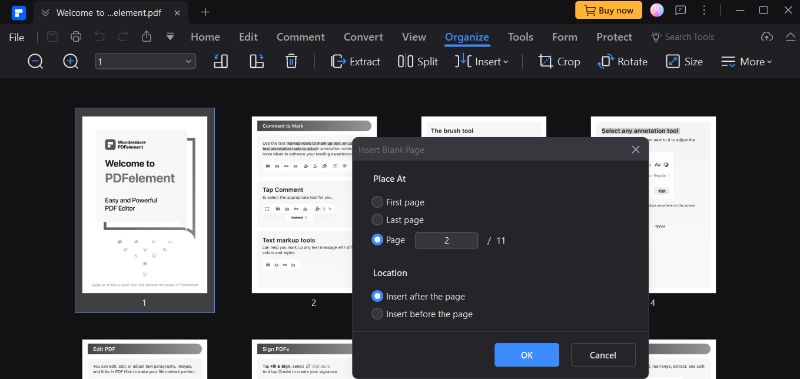Click the rotate page left icon
The image size is (800, 379).
point(220,62)
